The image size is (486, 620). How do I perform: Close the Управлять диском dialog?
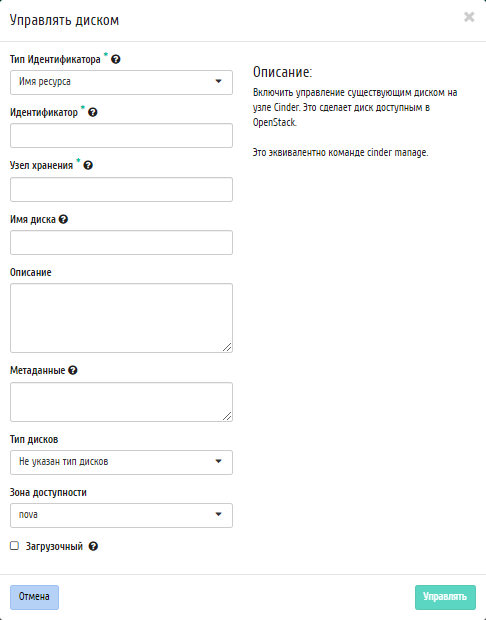click(469, 17)
